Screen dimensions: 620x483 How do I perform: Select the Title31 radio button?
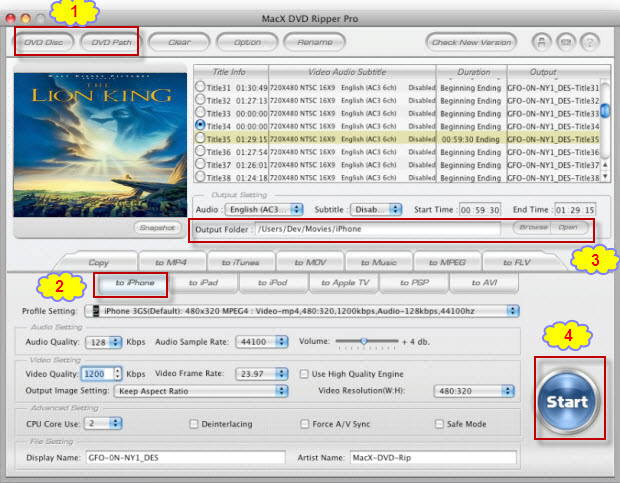pyautogui.click(x=200, y=87)
